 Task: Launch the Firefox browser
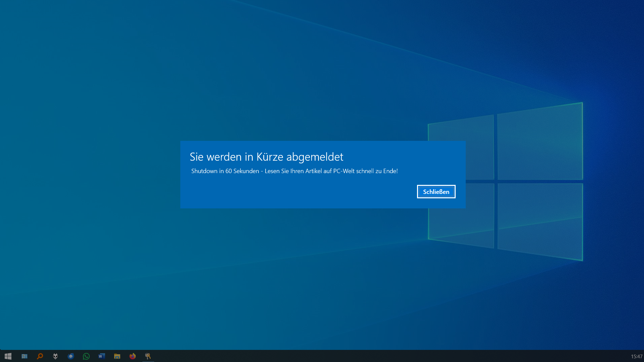coord(132,356)
